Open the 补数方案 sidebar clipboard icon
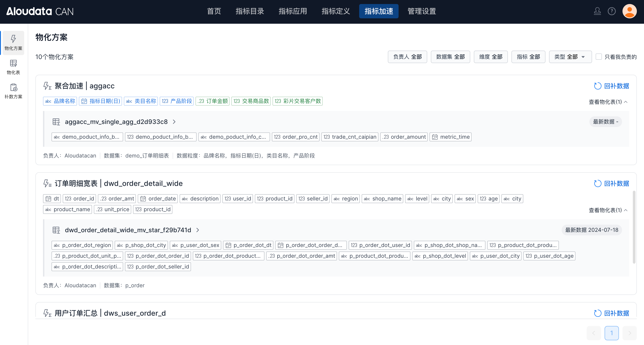The height and width of the screenshot is (345, 644). coord(13,87)
